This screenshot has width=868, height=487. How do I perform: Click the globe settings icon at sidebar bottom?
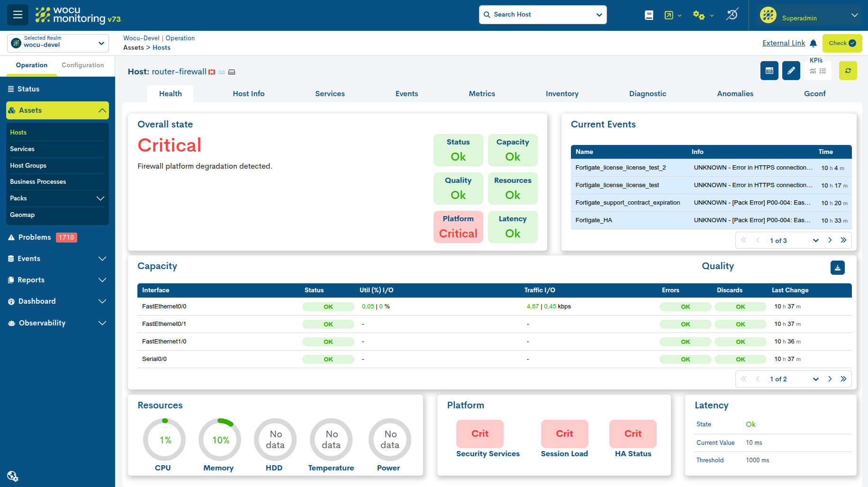point(13,476)
